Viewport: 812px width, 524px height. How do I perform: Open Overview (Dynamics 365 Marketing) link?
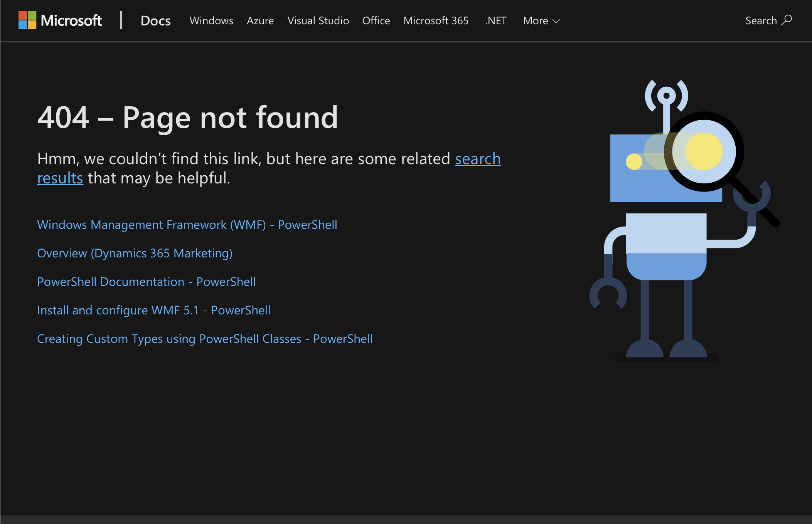(x=135, y=253)
